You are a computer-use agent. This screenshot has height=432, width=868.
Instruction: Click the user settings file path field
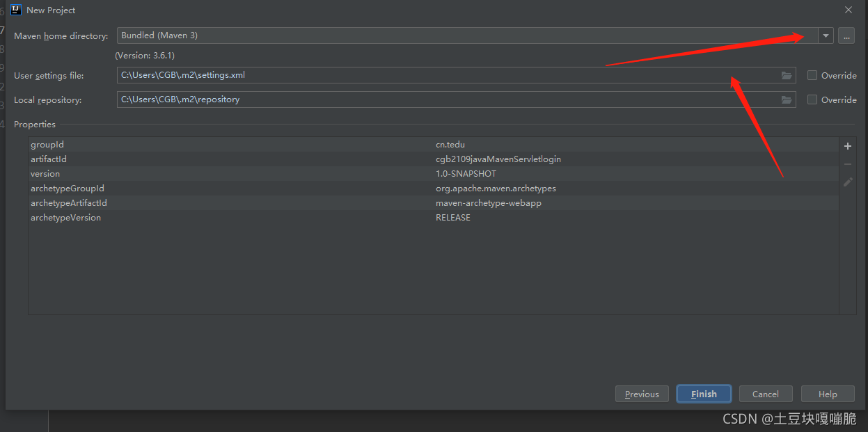tap(418, 75)
